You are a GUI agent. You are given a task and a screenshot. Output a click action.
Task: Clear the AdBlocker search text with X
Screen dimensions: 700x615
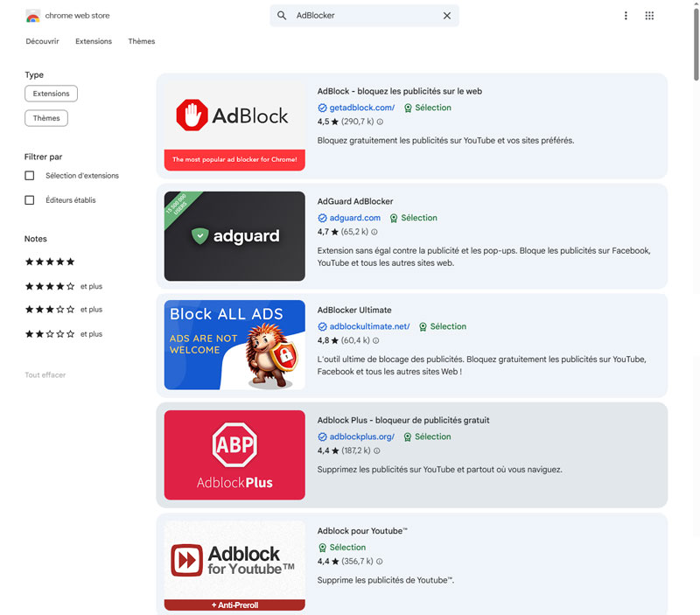point(447,16)
